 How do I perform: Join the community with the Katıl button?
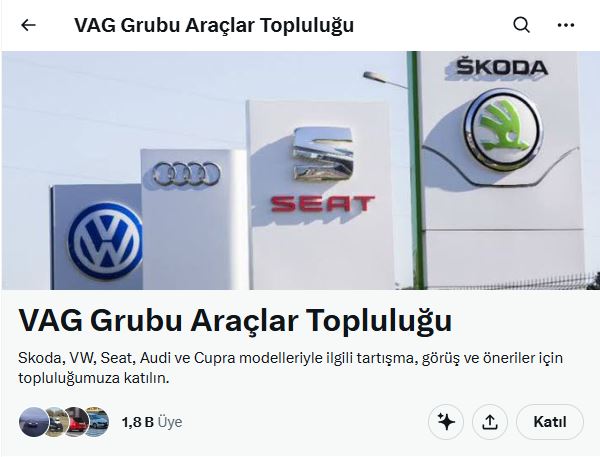(550, 422)
